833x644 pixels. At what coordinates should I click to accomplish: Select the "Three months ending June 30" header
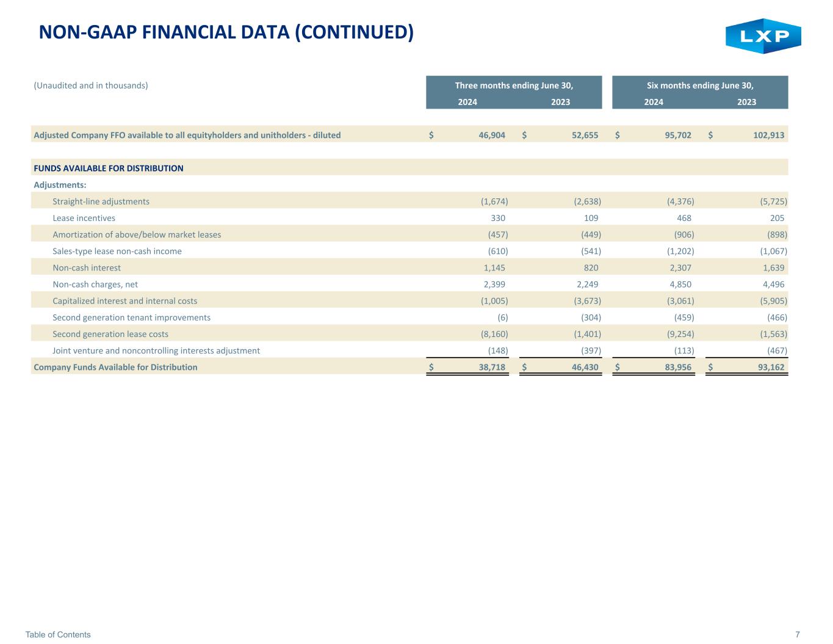pos(514,85)
